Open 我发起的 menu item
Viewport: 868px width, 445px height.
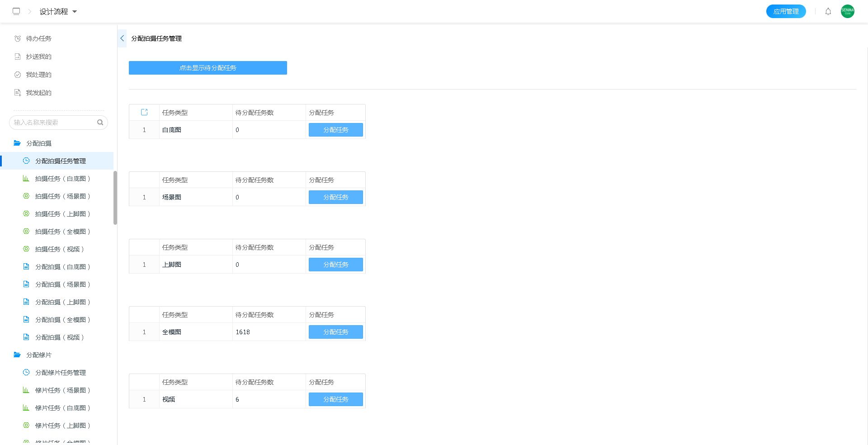(x=38, y=93)
